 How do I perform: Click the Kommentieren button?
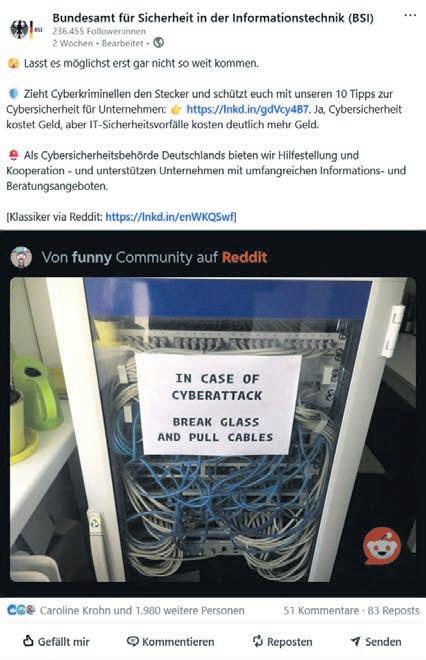tap(170, 641)
